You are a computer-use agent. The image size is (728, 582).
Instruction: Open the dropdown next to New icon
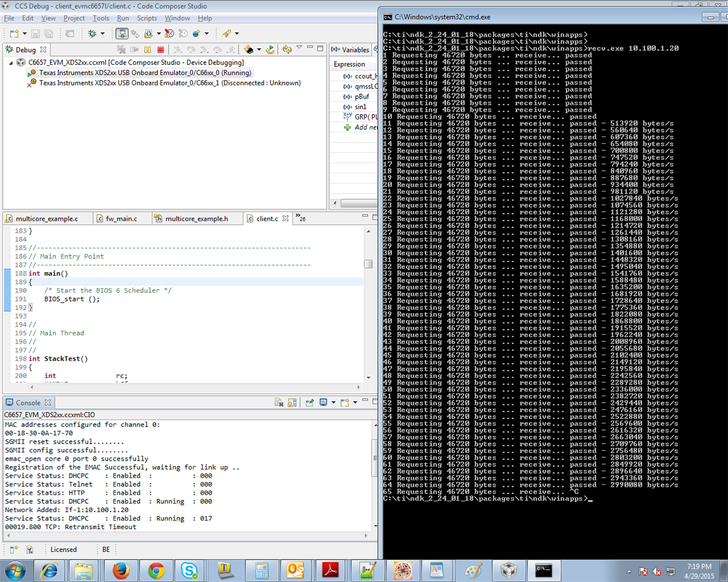point(24,34)
